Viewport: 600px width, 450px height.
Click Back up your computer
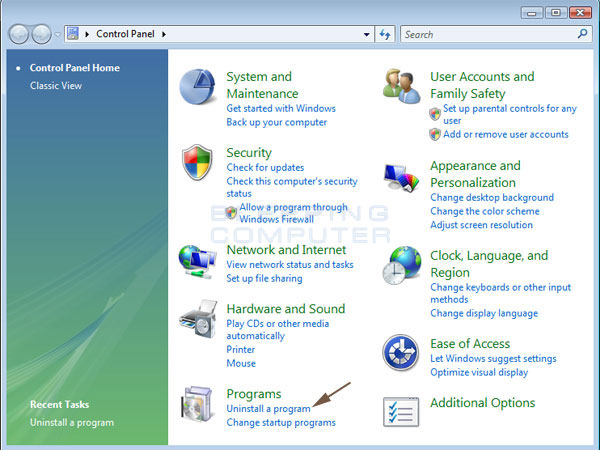(x=277, y=122)
